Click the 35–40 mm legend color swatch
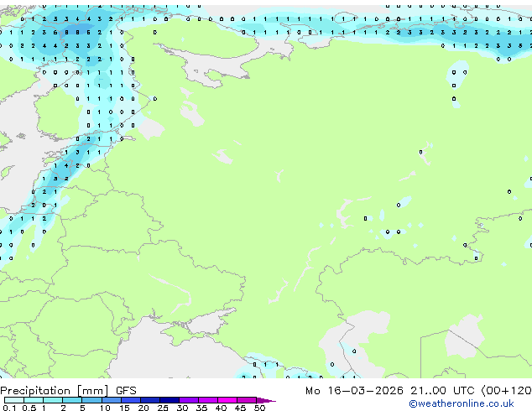This screenshot has width=532, height=411. pyautogui.click(x=207, y=400)
